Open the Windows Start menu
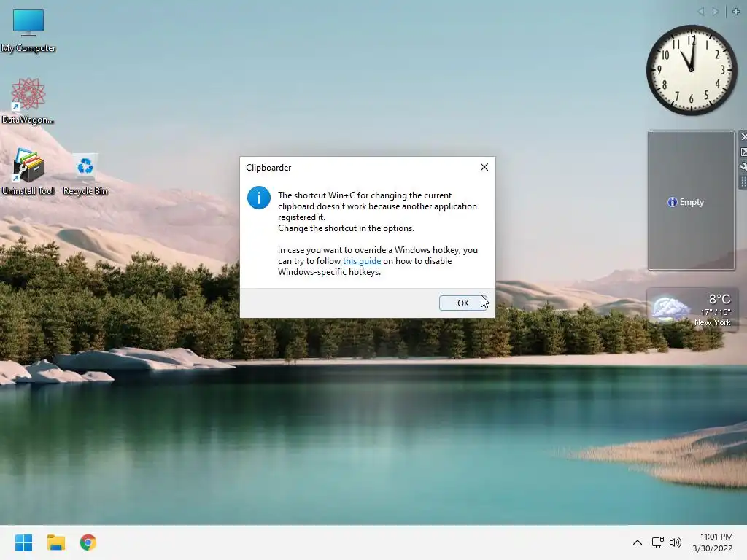Screen dimensions: 747x560 (x=24, y=542)
